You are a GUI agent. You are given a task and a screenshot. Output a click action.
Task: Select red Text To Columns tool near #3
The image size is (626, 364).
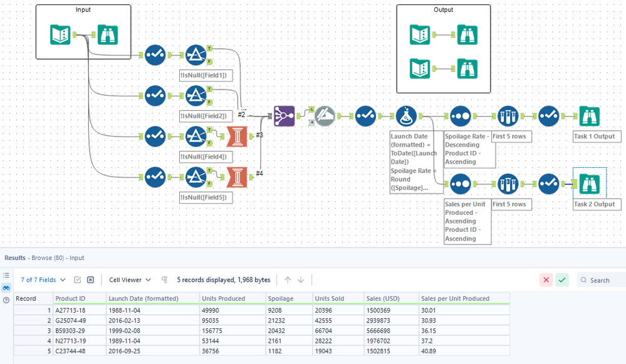click(237, 137)
